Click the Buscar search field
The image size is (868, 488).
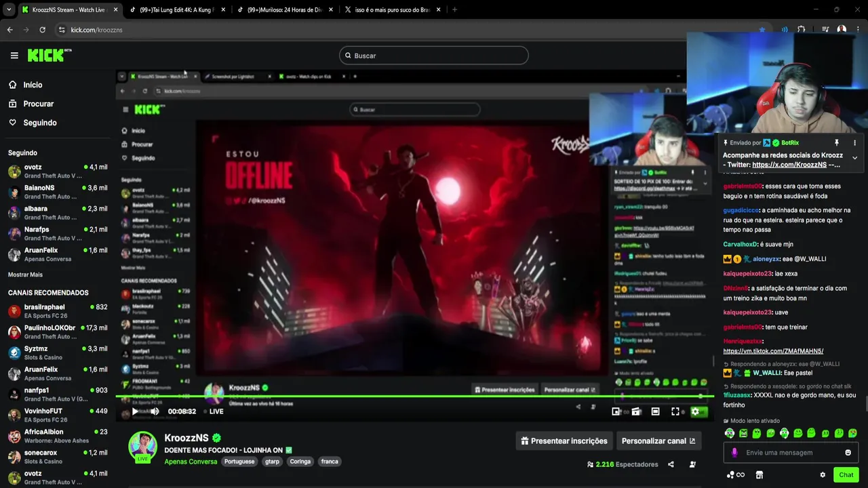tap(434, 56)
